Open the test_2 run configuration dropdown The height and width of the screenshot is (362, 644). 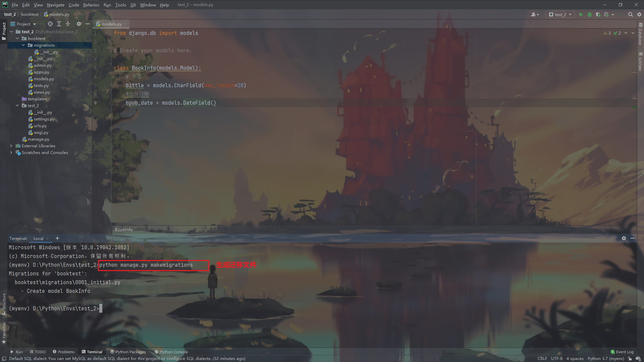560,14
